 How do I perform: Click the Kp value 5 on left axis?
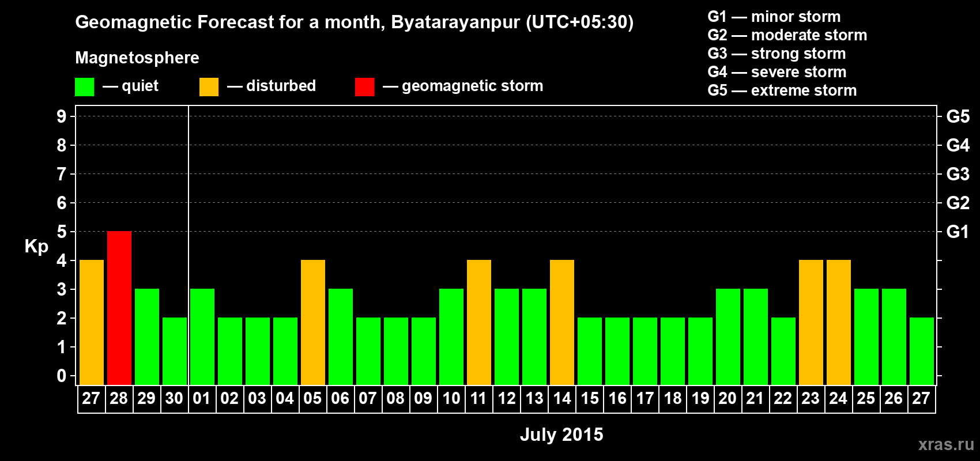62,232
